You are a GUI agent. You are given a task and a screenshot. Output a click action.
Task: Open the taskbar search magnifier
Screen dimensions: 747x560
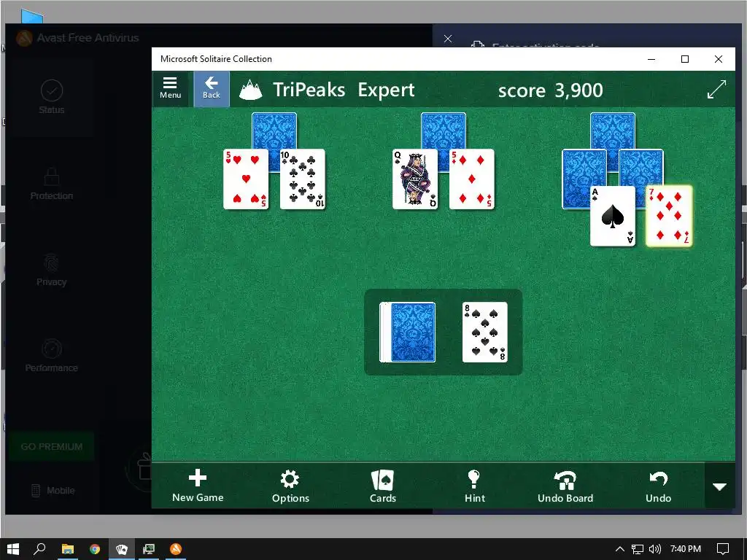(x=39, y=549)
